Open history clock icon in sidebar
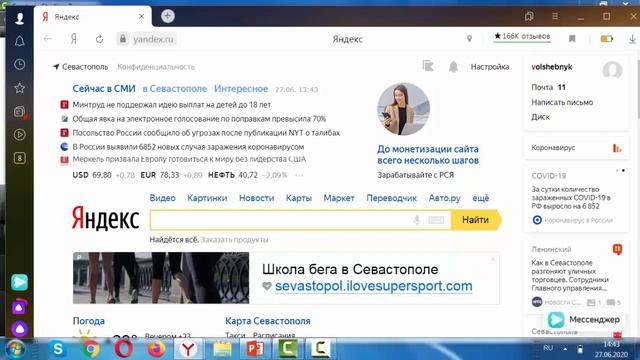This screenshot has width=640, height=360. point(19,64)
